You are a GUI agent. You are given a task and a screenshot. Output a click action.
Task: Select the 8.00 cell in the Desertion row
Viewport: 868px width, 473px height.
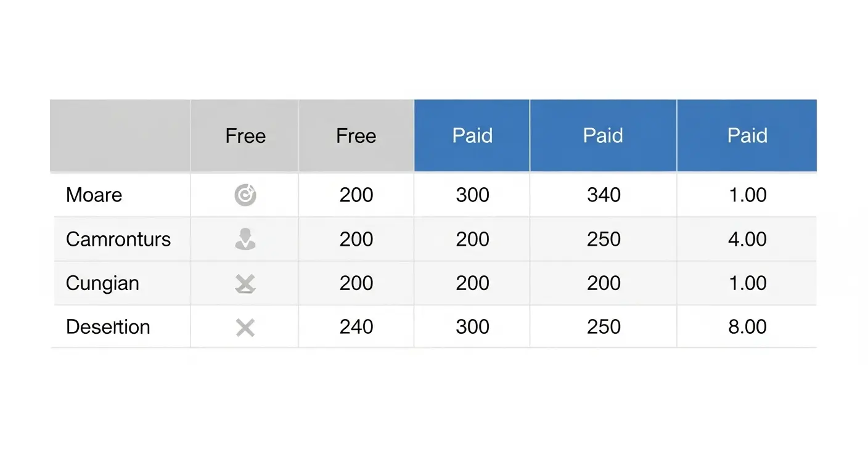[747, 327]
